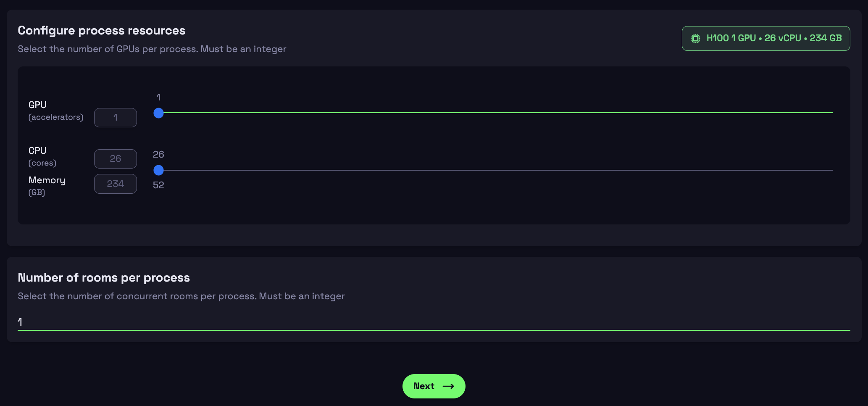Click the 52 value below the CPU slider
This screenshot has width=868, height=406.
pos(158,185)
